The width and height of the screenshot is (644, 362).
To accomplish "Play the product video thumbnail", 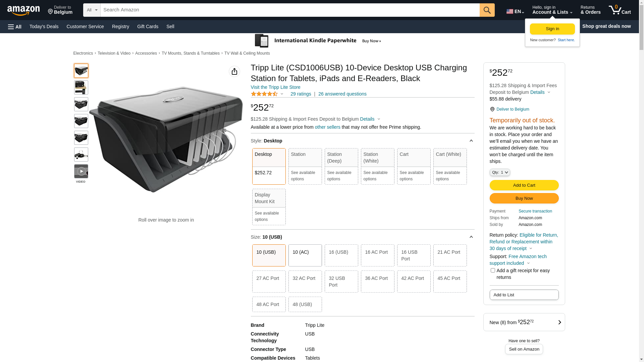I will click(81, 171).
